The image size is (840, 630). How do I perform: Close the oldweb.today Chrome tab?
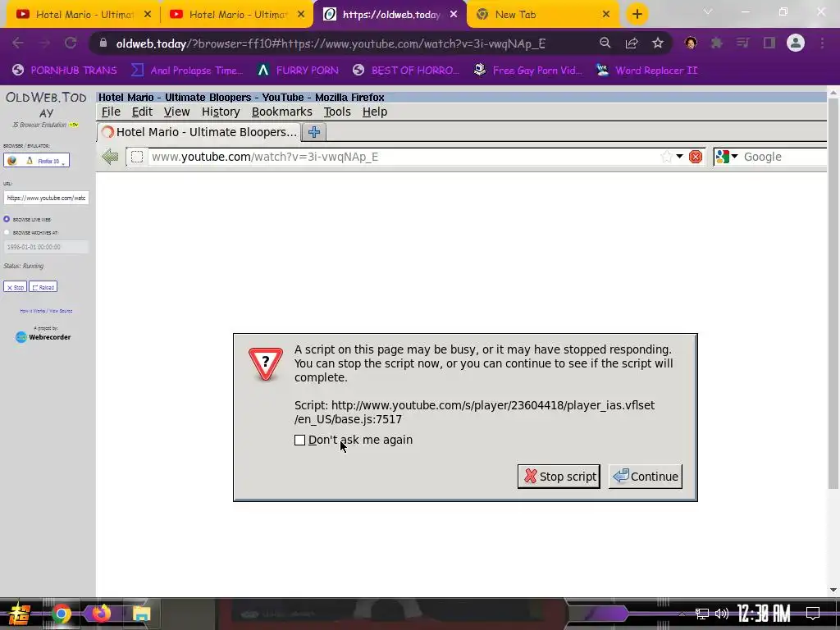454,15
